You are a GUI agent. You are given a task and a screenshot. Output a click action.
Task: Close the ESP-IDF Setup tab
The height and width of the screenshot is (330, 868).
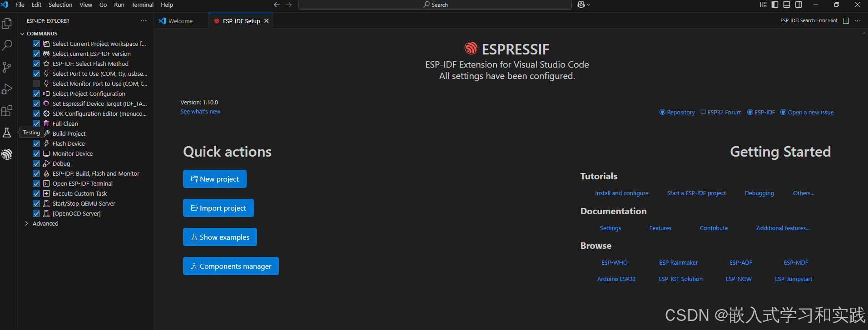[x=267, y=21]
